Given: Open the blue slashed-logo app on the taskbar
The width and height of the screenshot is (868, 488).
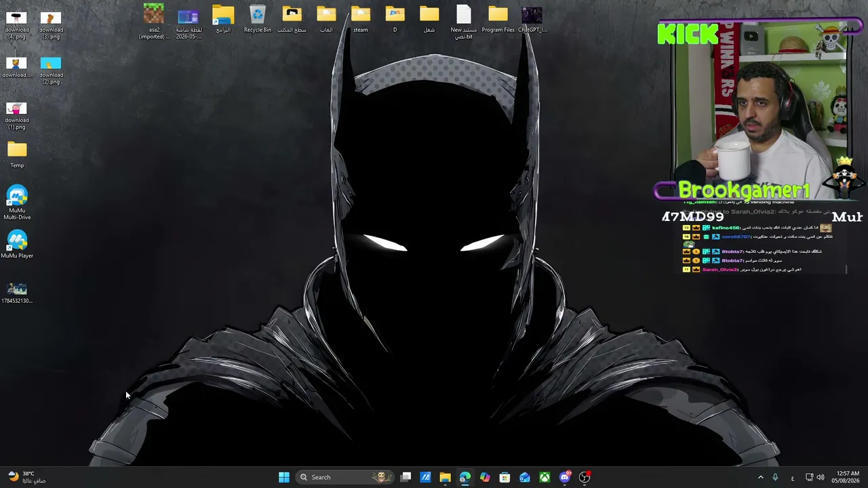Looking at the screenshot, I should 425,477.
